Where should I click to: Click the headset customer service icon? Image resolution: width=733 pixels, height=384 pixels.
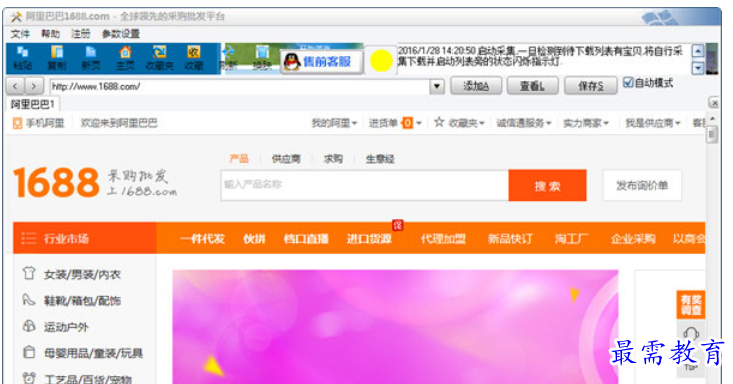pos(691,333)
